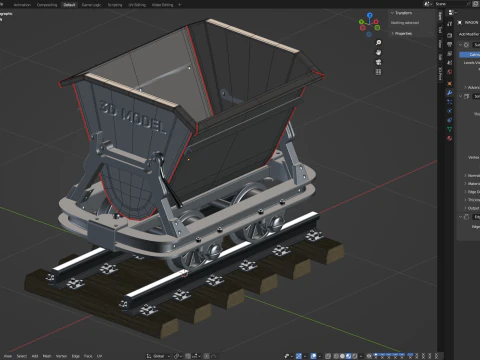This screenshot has height=360, width=480.
Task: Open the Output properties tab icon
Action: point(450,44)
